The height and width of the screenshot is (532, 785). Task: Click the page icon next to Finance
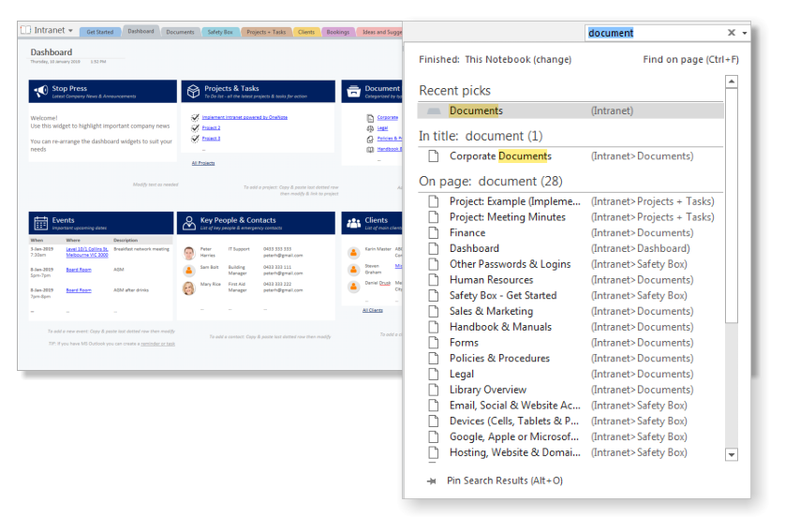[x=434, y=232]
